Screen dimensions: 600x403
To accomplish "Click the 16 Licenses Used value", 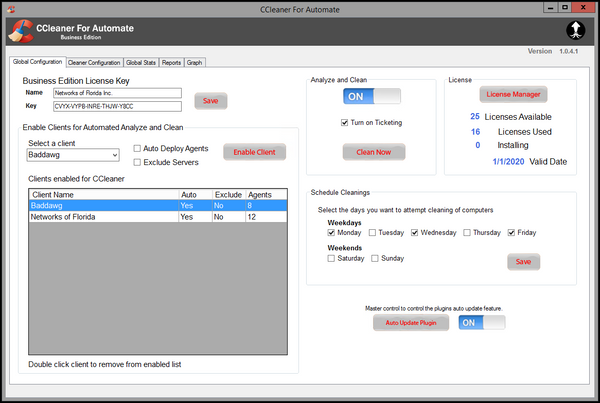I will pyautogui.click(x=475, y=132).
